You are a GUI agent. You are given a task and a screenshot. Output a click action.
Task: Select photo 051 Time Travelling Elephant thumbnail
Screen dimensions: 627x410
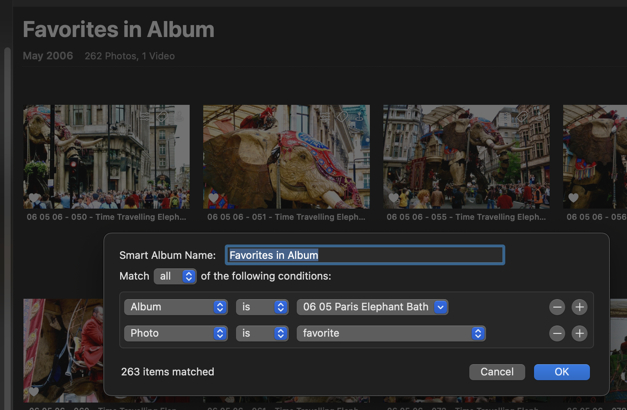[x=286, y=157]
